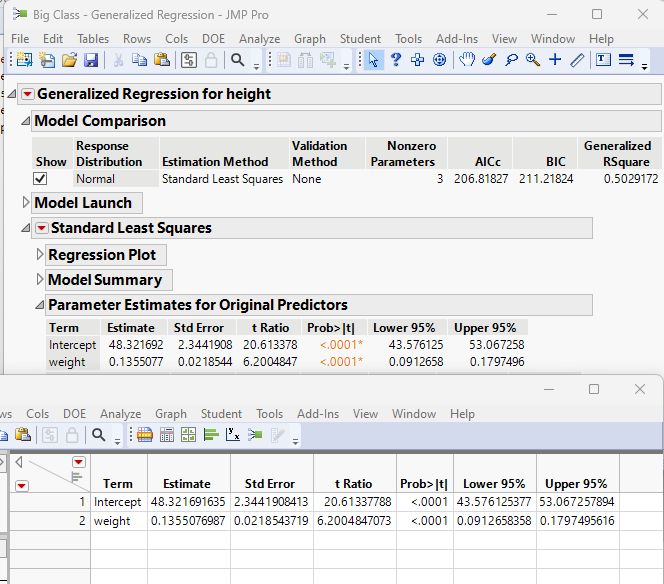Select the Magnifier zoom tool

533,60
